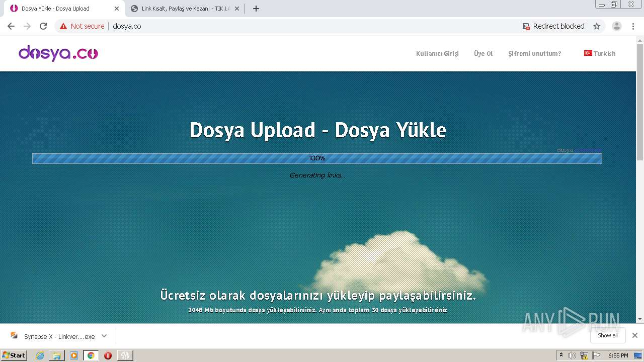Reload the page
This screenshot has height=362, width=644.
pyautogui.click(x=43, y=26)
